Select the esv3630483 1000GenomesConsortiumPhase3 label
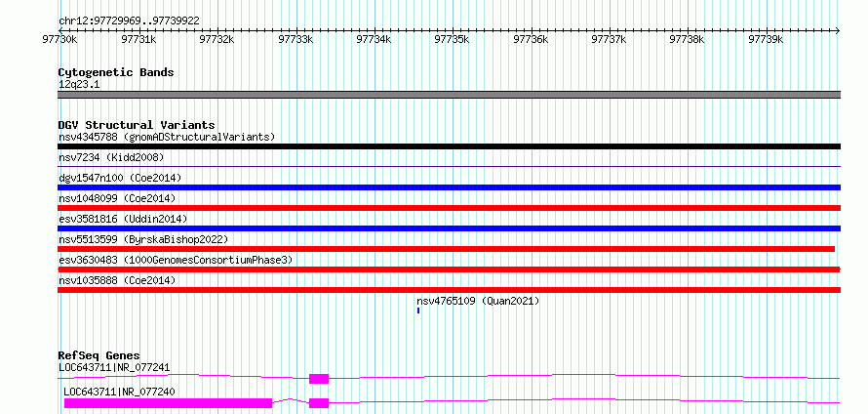 point(176,260)
